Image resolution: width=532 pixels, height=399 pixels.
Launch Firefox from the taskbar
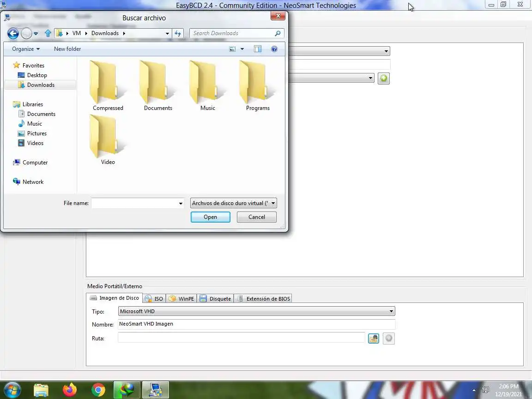[70, 390]
